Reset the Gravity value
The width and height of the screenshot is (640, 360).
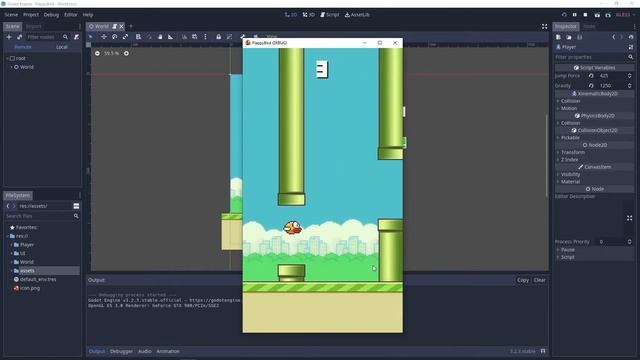coord(591,86)
